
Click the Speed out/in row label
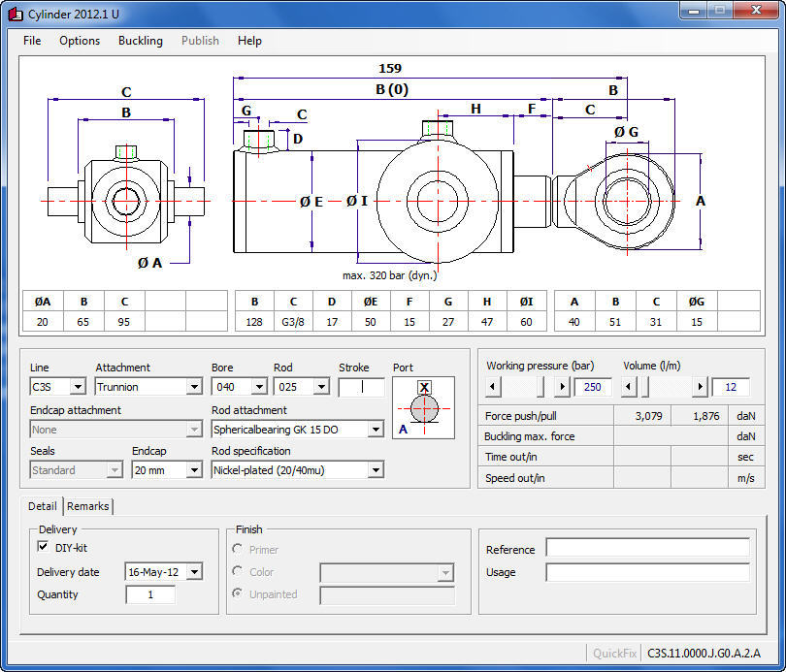515,478
